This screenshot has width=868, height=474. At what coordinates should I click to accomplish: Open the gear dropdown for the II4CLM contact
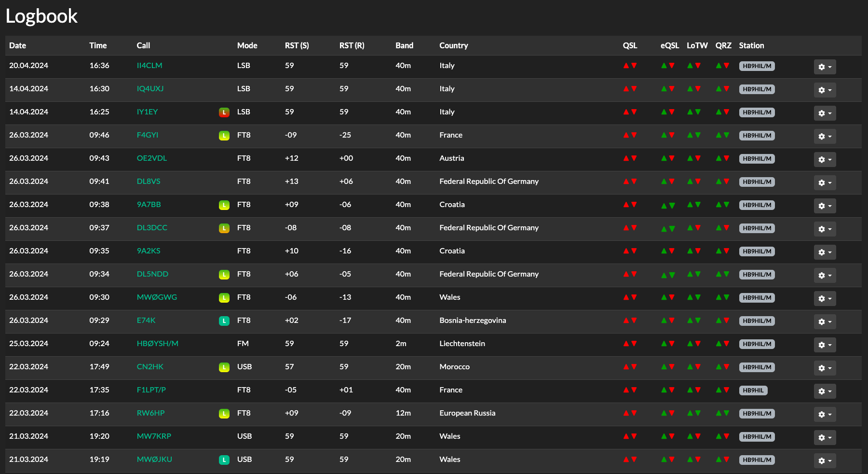tap(825, 67)
